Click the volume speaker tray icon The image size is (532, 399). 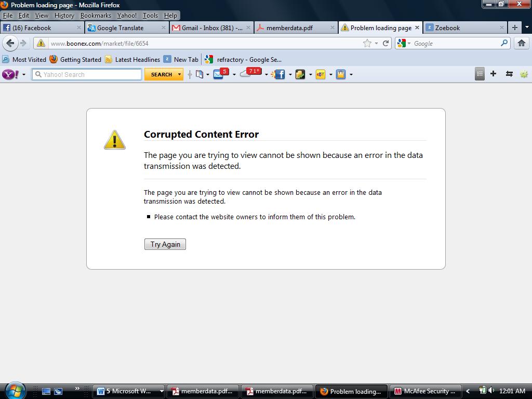491,391
